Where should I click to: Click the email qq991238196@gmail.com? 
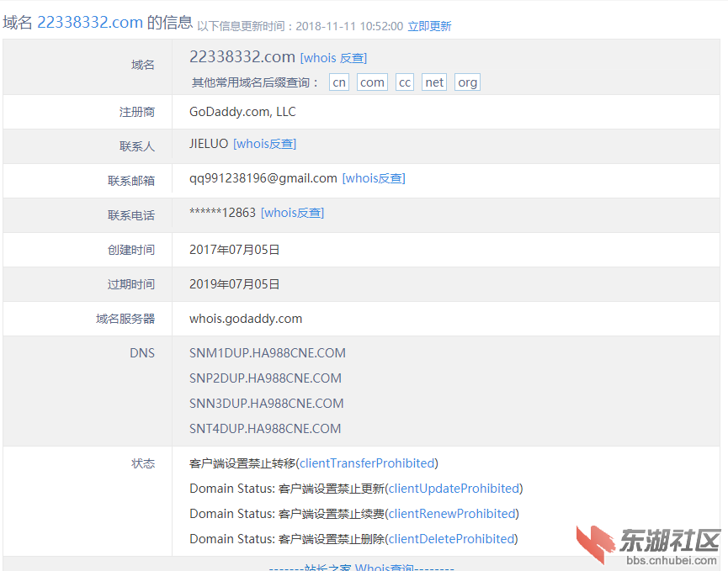[x=263, y=178]
